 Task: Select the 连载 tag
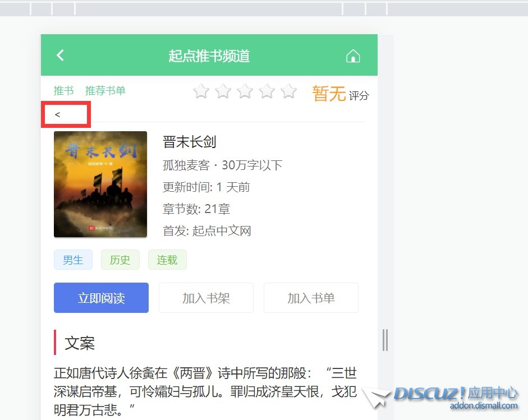(167, 260)
